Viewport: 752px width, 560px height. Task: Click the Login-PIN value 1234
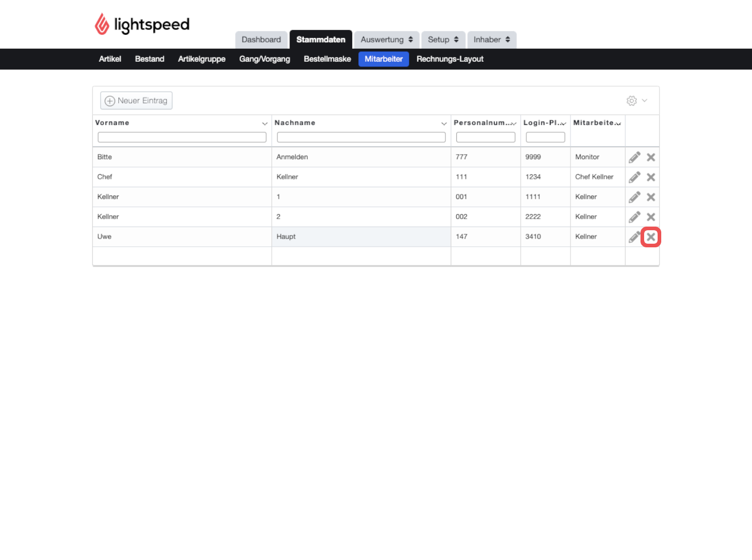(x=533, y=177)
